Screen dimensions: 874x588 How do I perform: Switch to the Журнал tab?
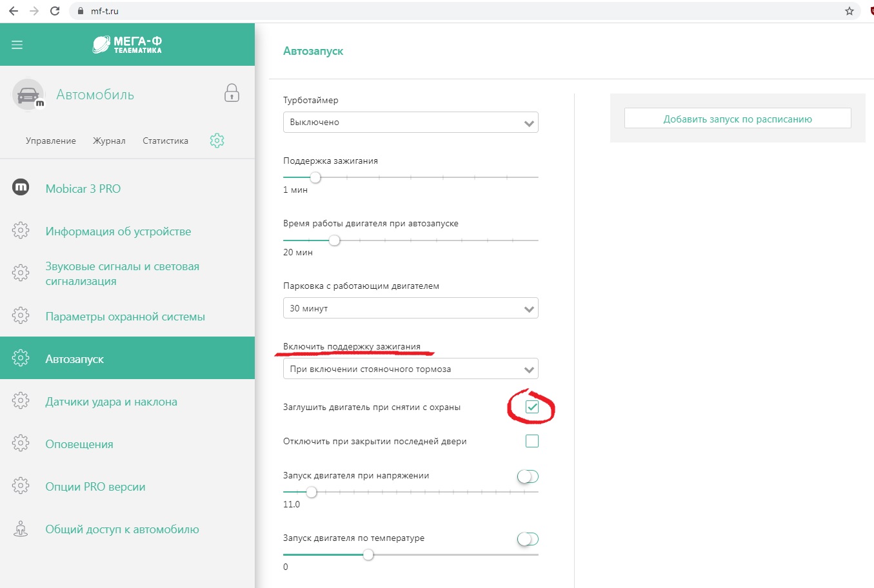click(109, 141)
